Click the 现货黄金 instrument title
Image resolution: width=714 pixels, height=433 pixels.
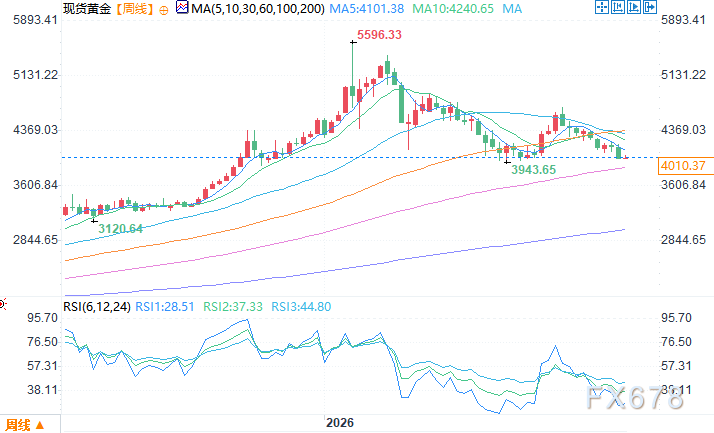point(87,9)
